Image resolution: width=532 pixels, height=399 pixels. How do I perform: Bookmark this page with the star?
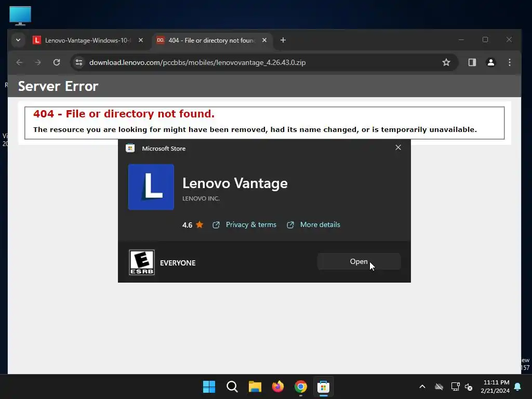coord(446,62)
